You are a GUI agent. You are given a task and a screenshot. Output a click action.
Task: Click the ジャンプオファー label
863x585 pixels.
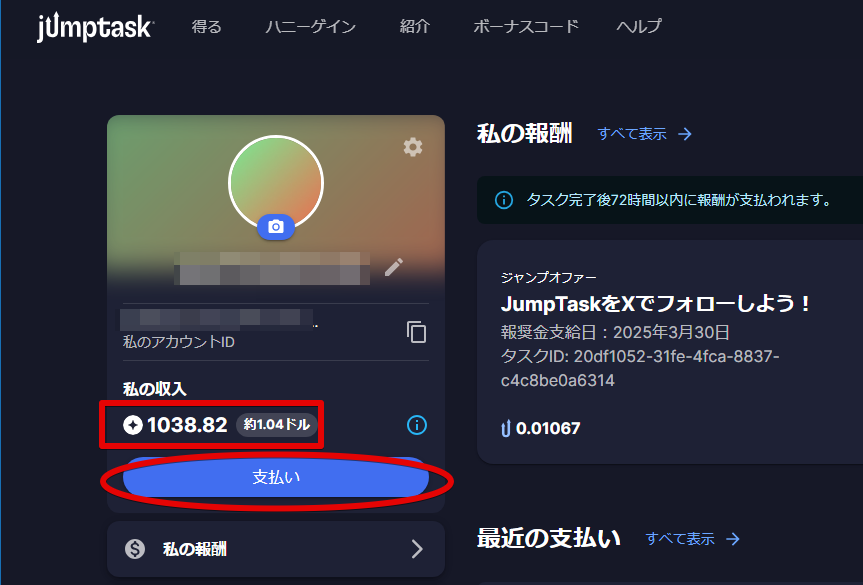pos(549,277)
